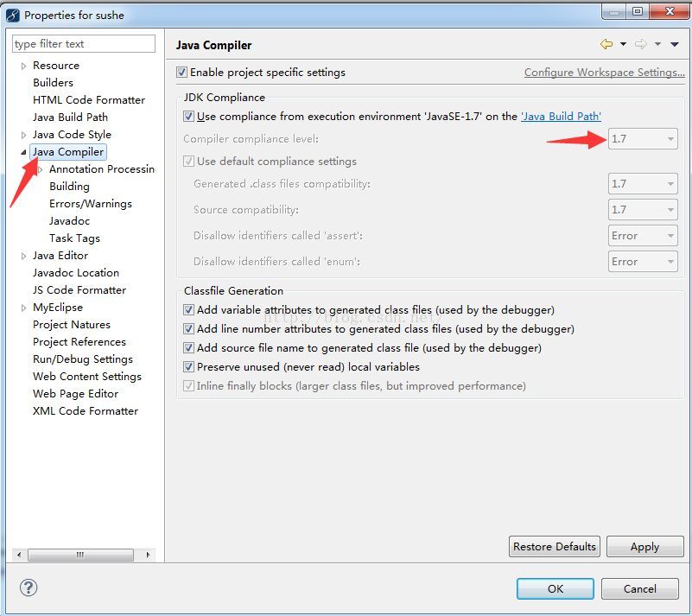Expand the Java Code Style node

click(23, 135)
